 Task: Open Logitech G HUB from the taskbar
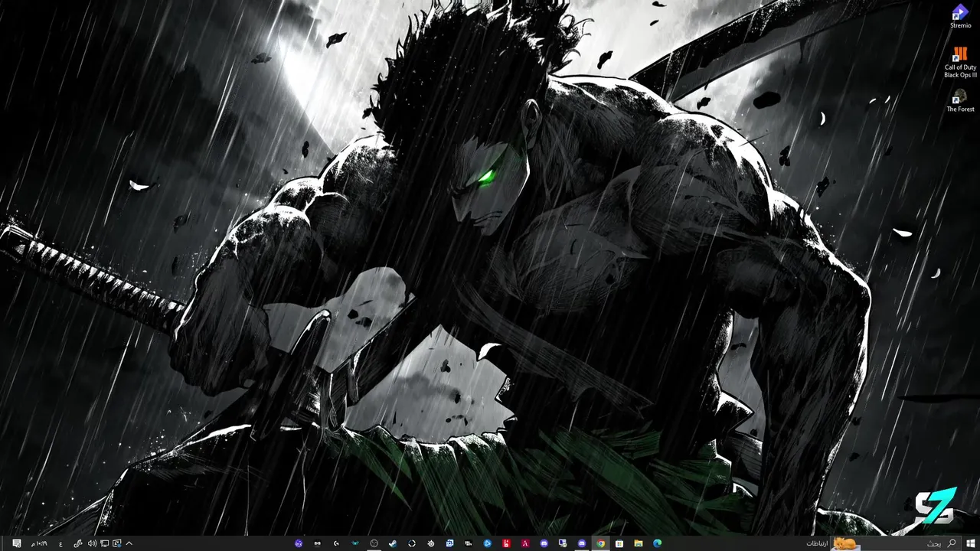coord(336,543)
